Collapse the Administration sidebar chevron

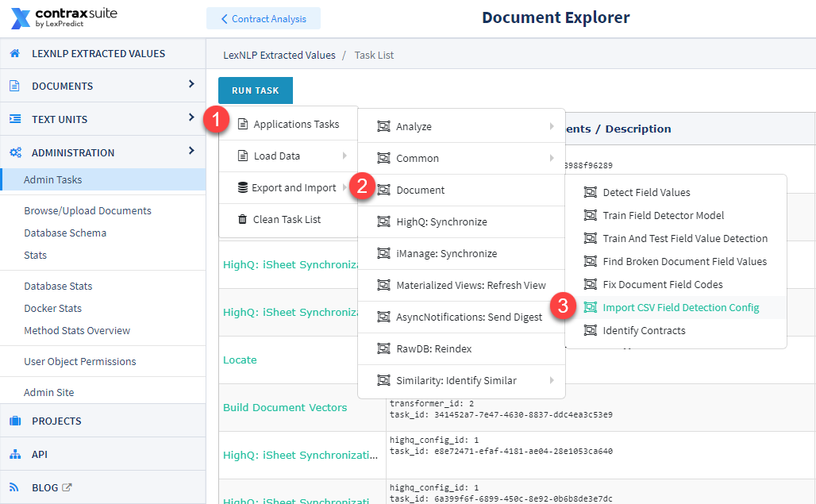coord(191,150)
